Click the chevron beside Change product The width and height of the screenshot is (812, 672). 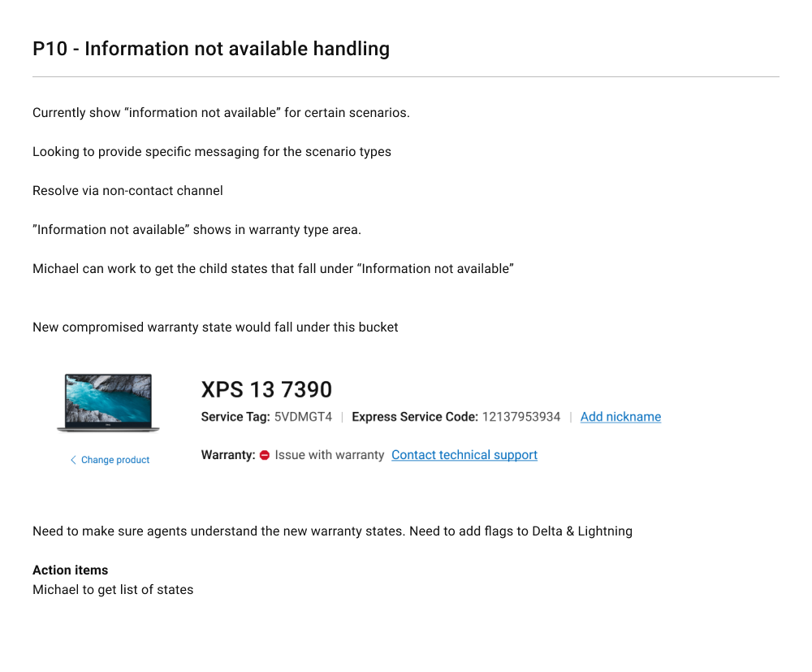tap(73, 460)
